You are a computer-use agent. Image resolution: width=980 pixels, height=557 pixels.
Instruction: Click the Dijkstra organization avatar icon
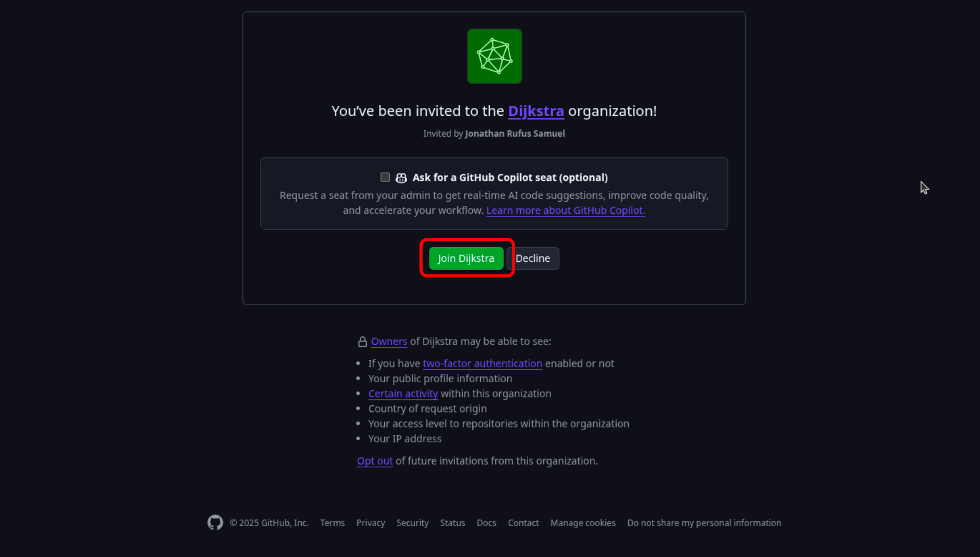point(494,56)
